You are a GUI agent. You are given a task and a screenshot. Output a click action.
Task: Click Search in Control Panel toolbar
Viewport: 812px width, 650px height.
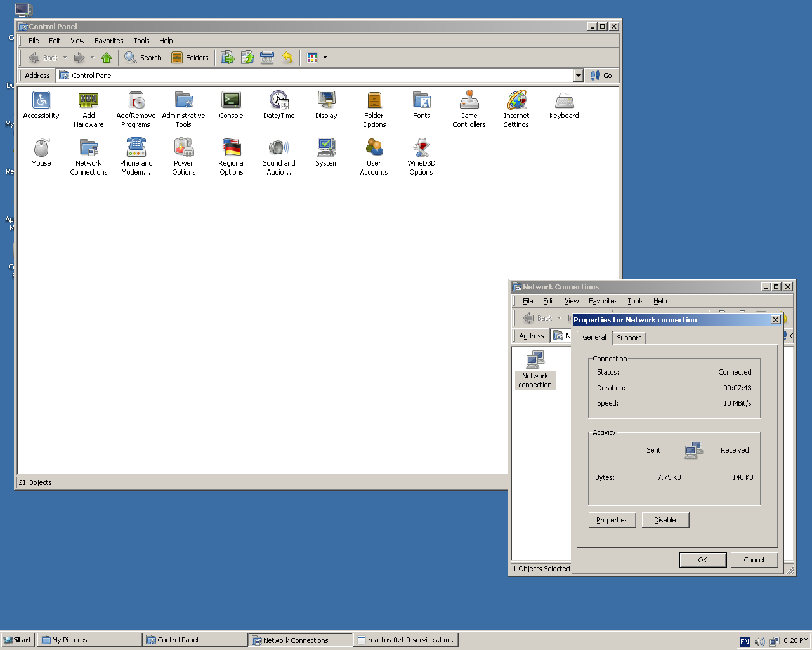143,58
